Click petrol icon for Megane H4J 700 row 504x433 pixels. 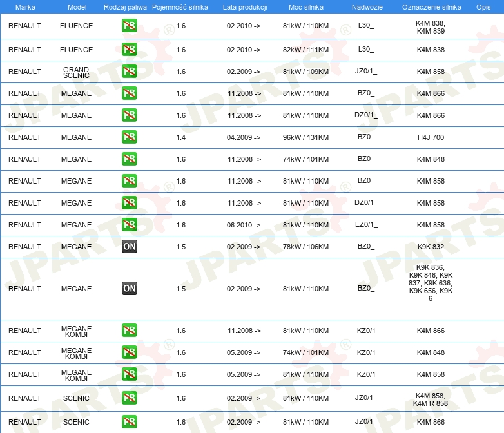coord(129,137)
